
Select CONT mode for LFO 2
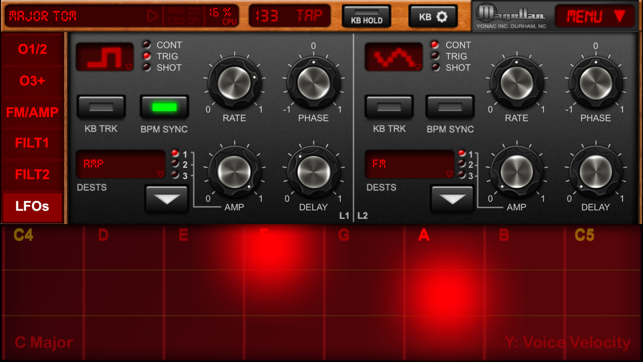click(x=435, y=44)
